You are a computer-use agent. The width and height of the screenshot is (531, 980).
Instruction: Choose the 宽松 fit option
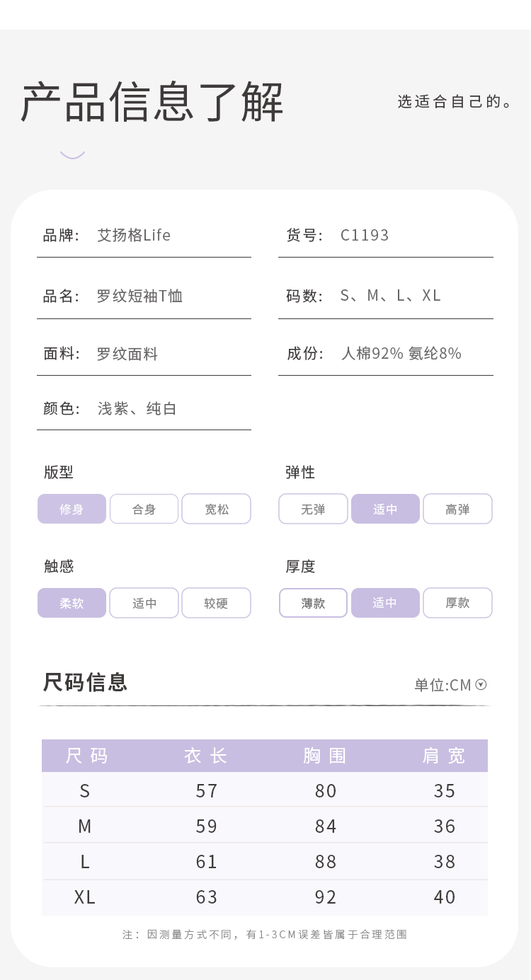(217, 509)
